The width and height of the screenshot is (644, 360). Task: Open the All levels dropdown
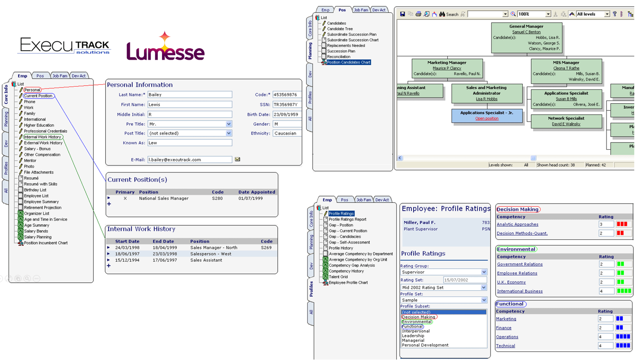pos(607,14)
